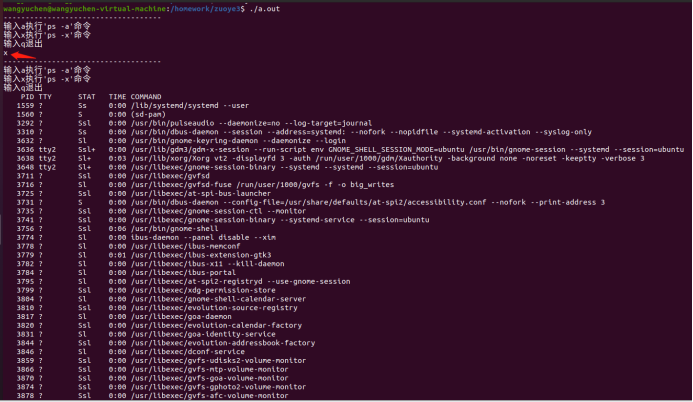The image size is (693, 402).
Task: Click the 'gvfs-gphoto2-volume-monitor' command text
Action: [218, 387]
